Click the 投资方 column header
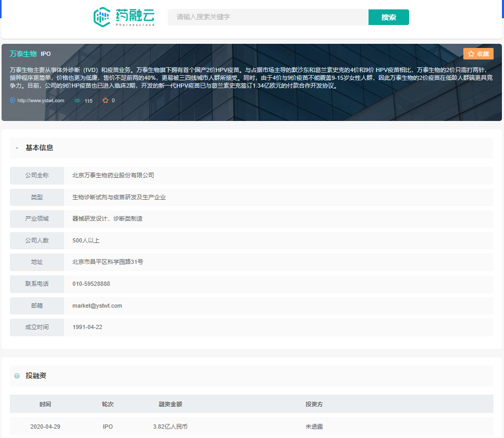 pos(314,404)
